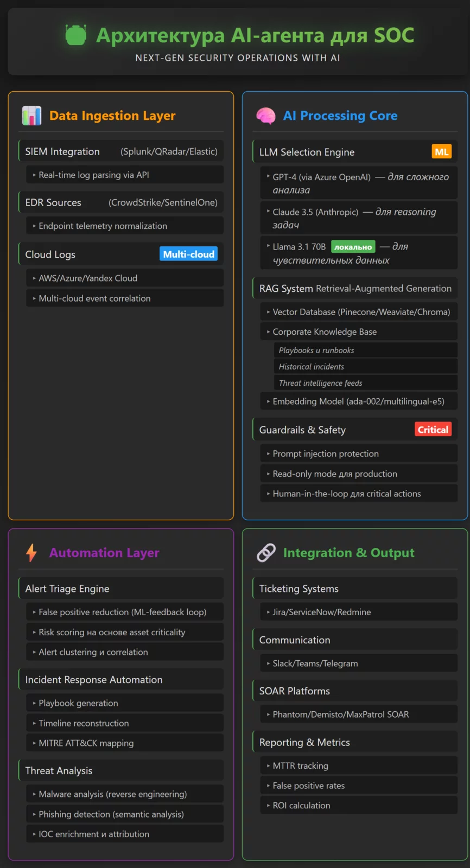Click the orange ML badge
Image resolution: width=470 pixels, height=868 pixels.
tap(442, 152)
